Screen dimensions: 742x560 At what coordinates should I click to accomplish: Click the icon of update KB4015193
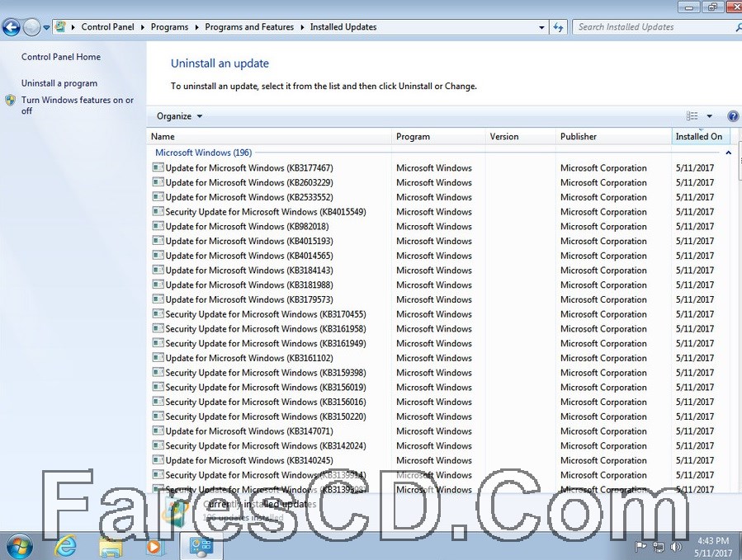point(158,241)
